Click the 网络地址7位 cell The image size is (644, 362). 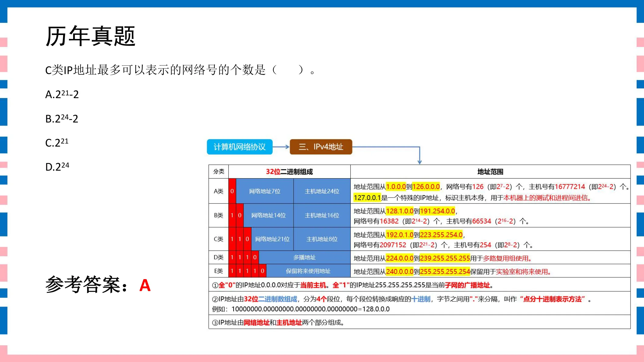click(x=265, y=191)
